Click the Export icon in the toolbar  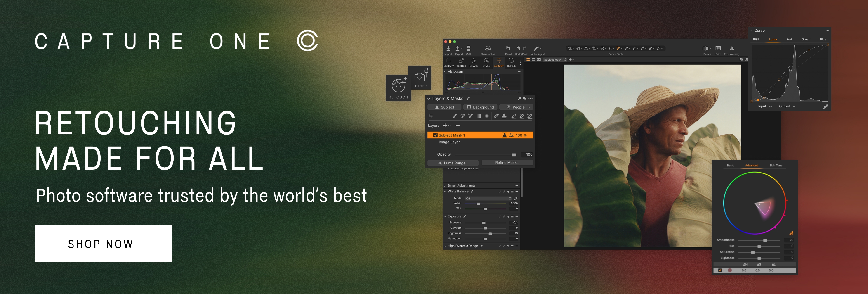[458, 48]
